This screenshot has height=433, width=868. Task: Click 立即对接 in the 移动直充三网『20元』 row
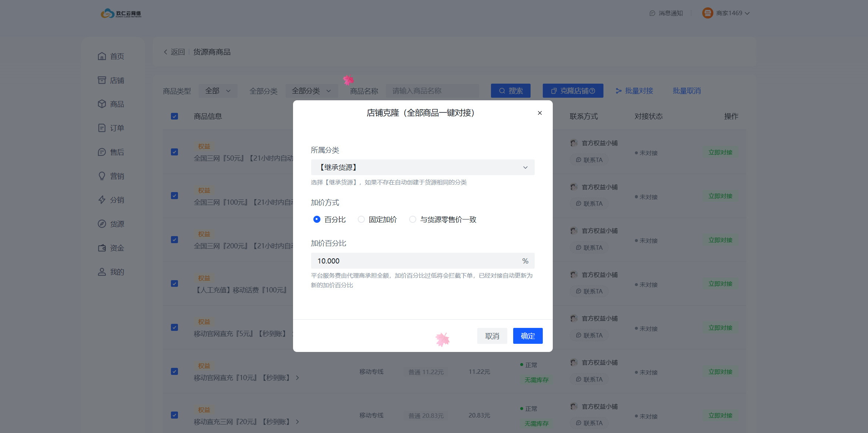pyautogui.click(x=720, y=416)
